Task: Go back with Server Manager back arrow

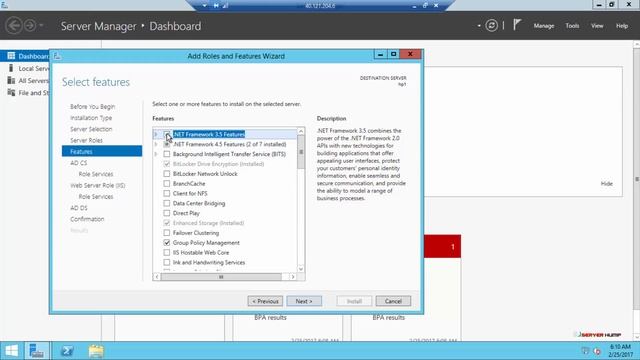Action: pos(14,26)
